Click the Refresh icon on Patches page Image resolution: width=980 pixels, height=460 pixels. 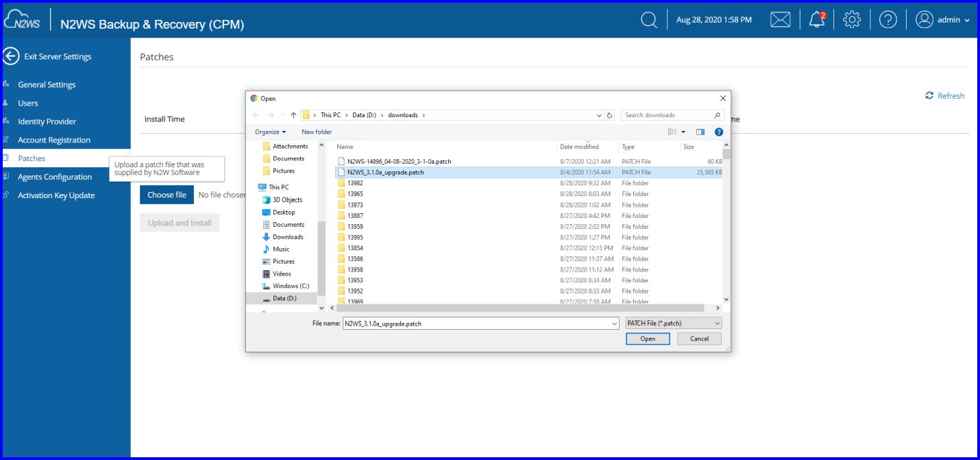pos(929,95)
